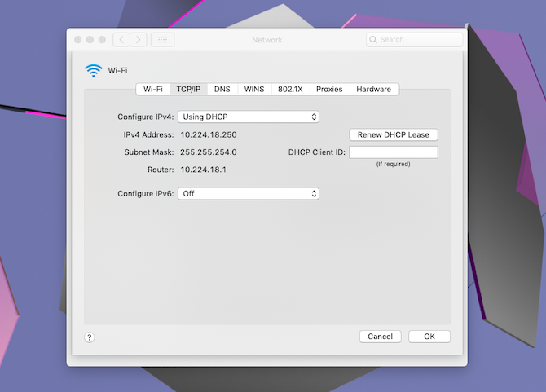The image size is (546, 392).
Task: Open the Proxies tab
Action: pos(329,89)
